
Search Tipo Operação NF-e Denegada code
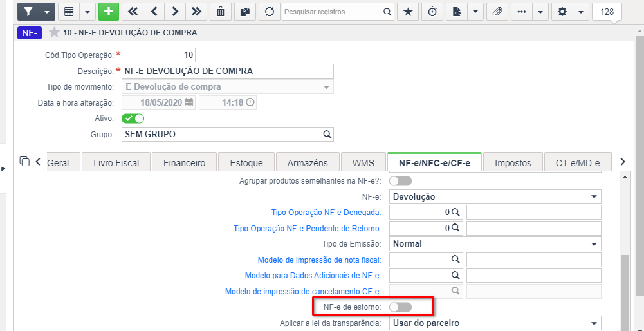click(x=455, y=212)
